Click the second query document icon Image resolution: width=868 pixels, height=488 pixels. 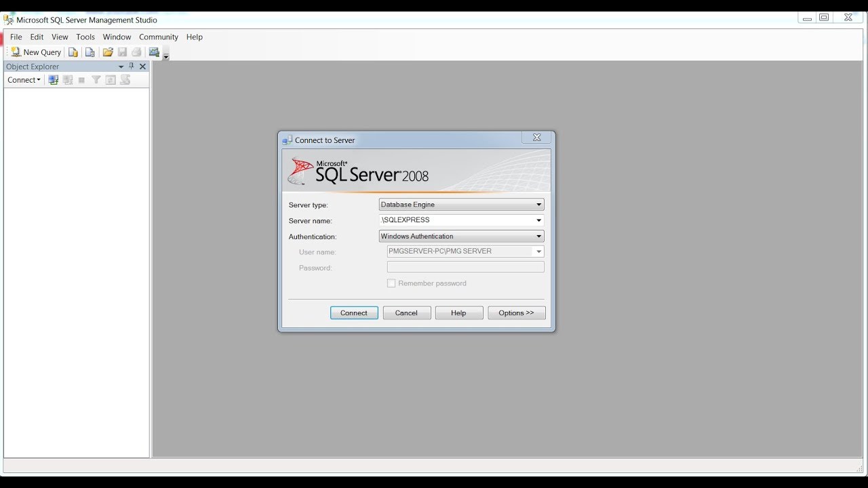pos(90,52)
